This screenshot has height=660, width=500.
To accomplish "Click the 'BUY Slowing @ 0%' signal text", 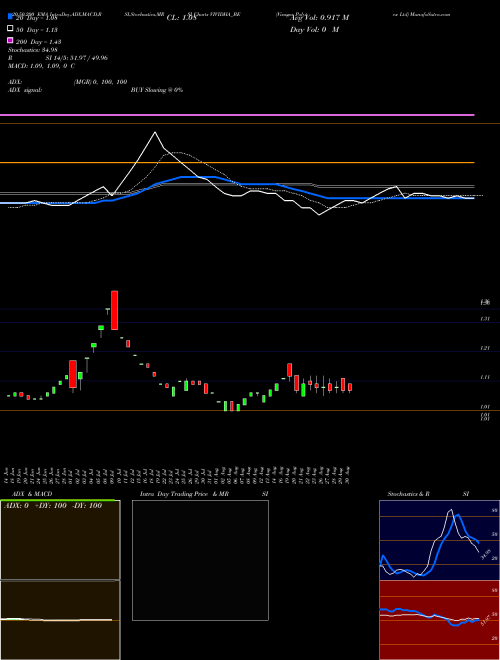I will point(157,90).
